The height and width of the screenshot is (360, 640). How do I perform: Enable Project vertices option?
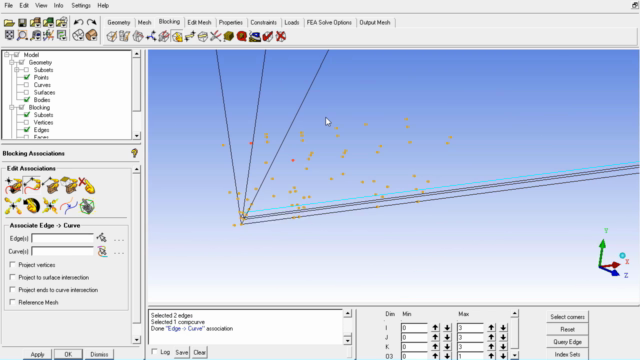[x=12, y=264]
